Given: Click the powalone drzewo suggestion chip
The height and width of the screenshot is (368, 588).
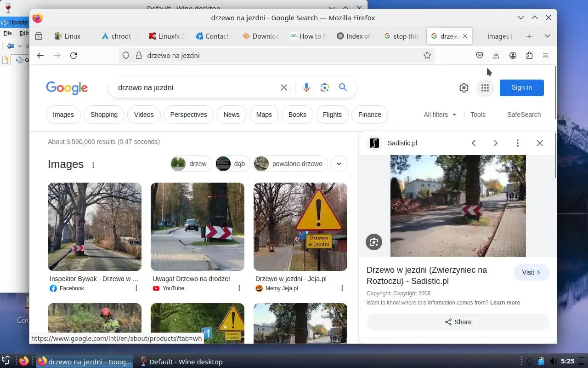Looking at the screenshot, I should click(x=290, y=163).
